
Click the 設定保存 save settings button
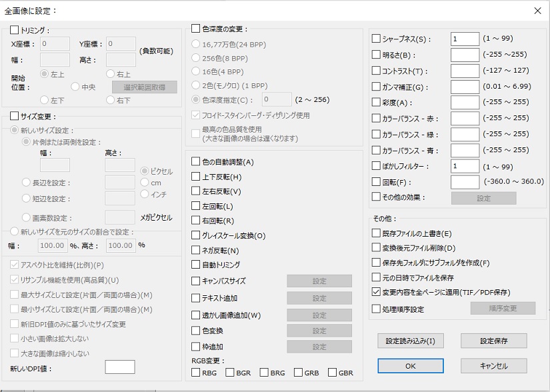click(494, 341)
